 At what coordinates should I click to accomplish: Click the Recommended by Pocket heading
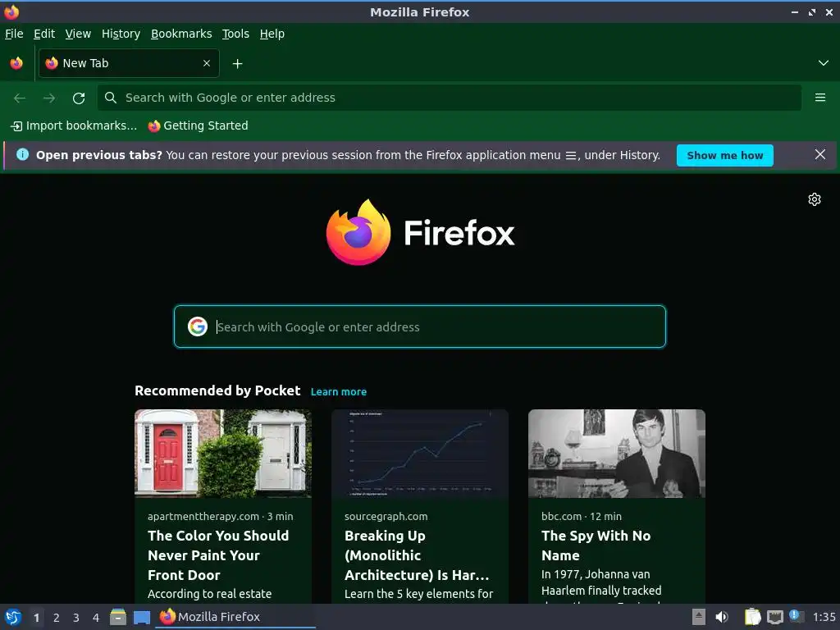click(x=217, y=390)
